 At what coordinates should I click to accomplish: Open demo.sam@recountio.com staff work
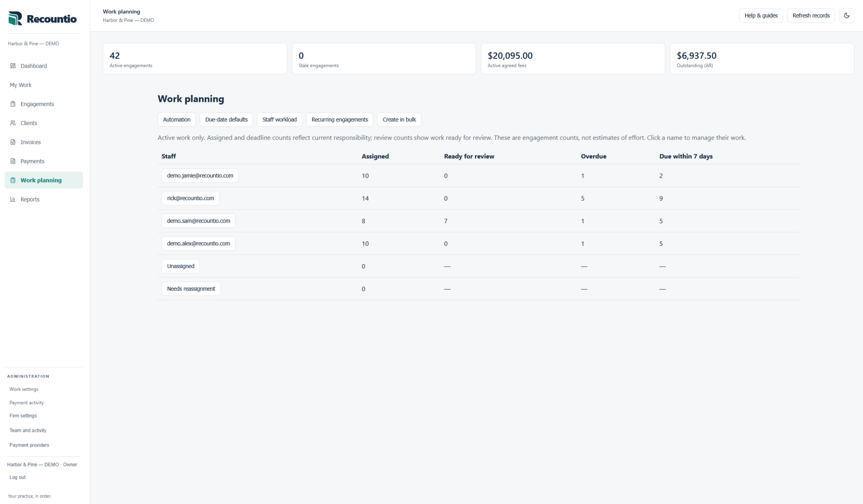click(198, 221)
